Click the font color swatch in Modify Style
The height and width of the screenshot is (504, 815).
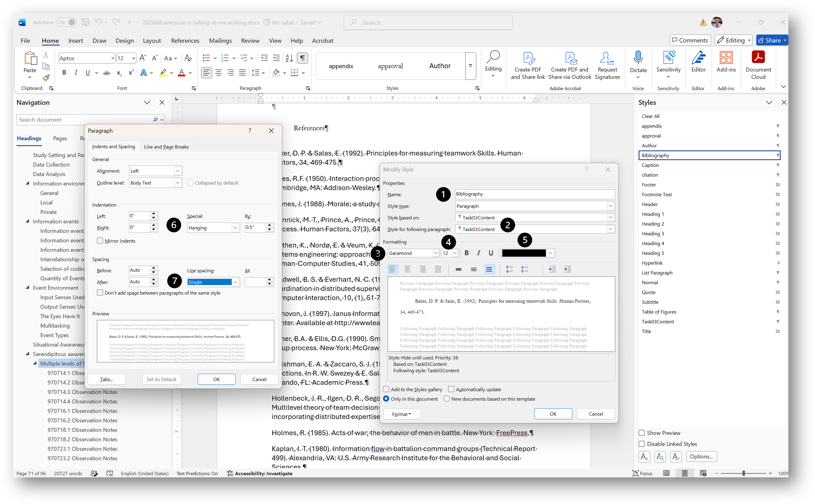524,253
